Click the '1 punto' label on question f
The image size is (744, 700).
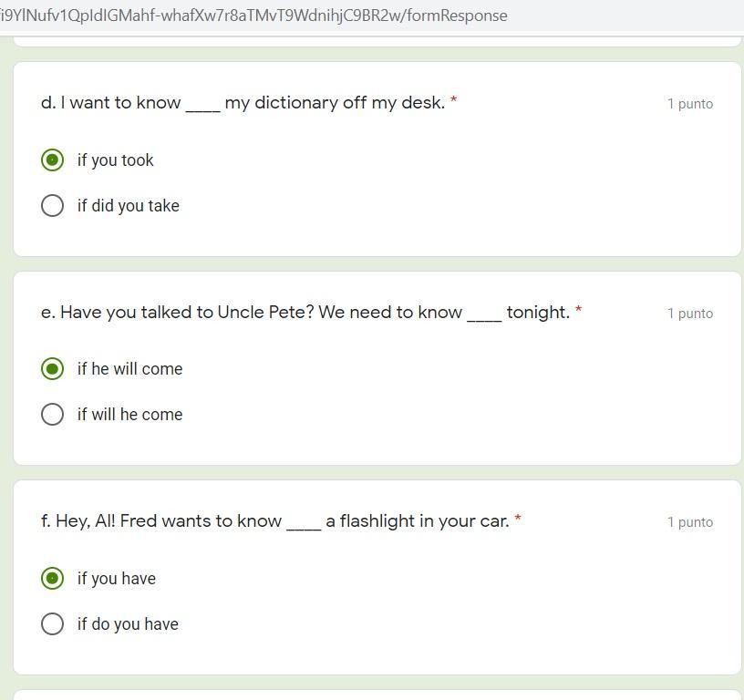690,522
